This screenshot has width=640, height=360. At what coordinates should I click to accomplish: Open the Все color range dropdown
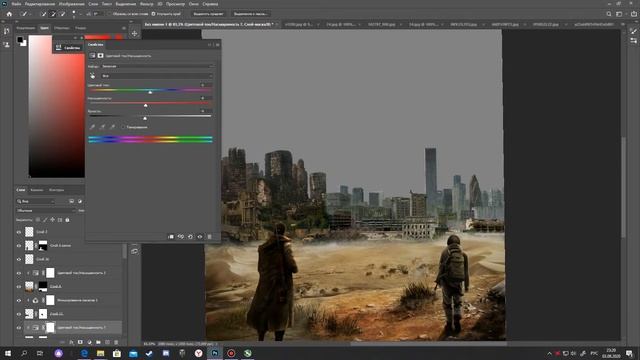click(x=157, y=76)
